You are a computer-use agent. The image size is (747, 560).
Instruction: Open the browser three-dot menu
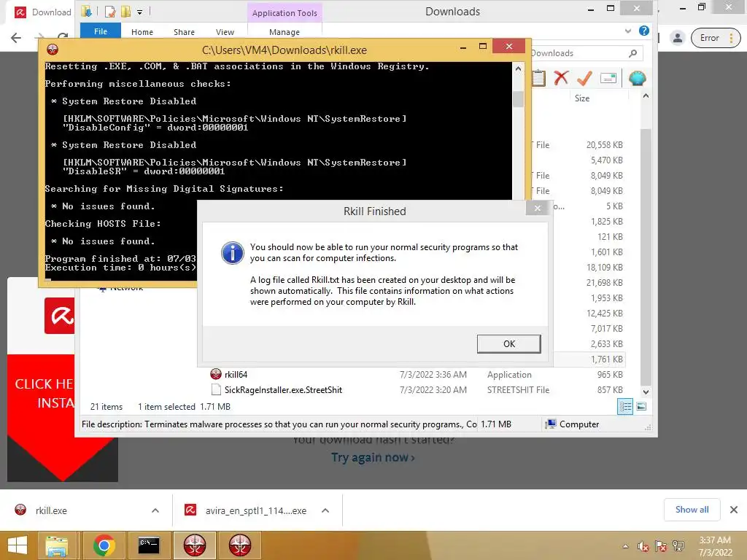[x=731, y=38]
